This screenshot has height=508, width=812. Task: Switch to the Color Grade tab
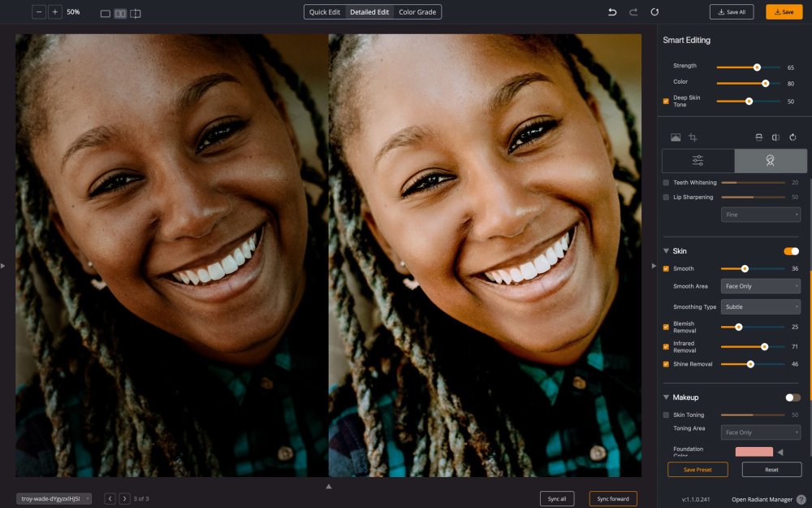pyautogui.click(x=417, y=12)
